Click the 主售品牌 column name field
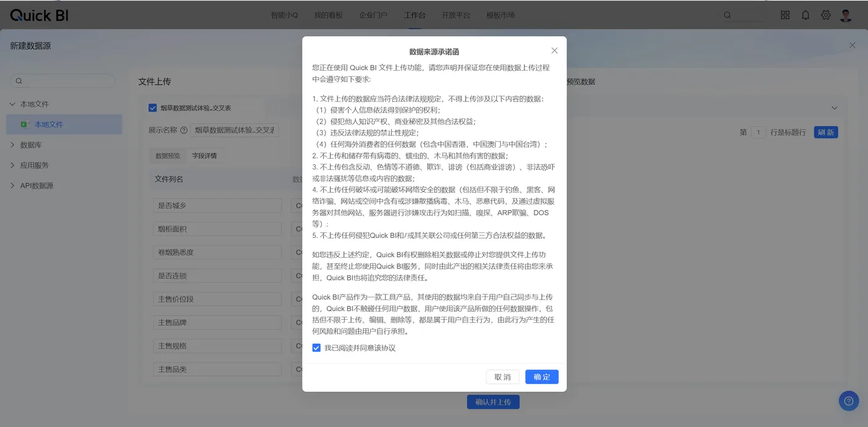 click(x=218, y=323)
